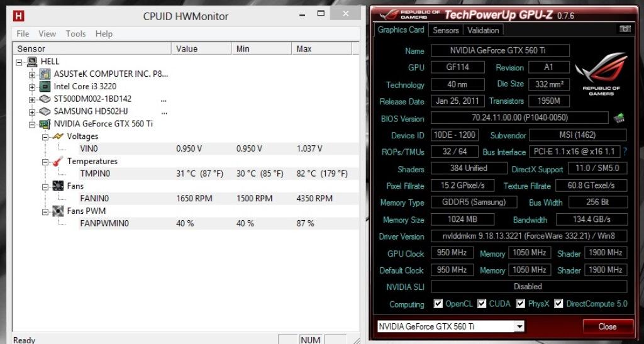Click the Intel Core i3 processor icon
Image resolution: width=644 pixels, height=344 pixels.
45,87
